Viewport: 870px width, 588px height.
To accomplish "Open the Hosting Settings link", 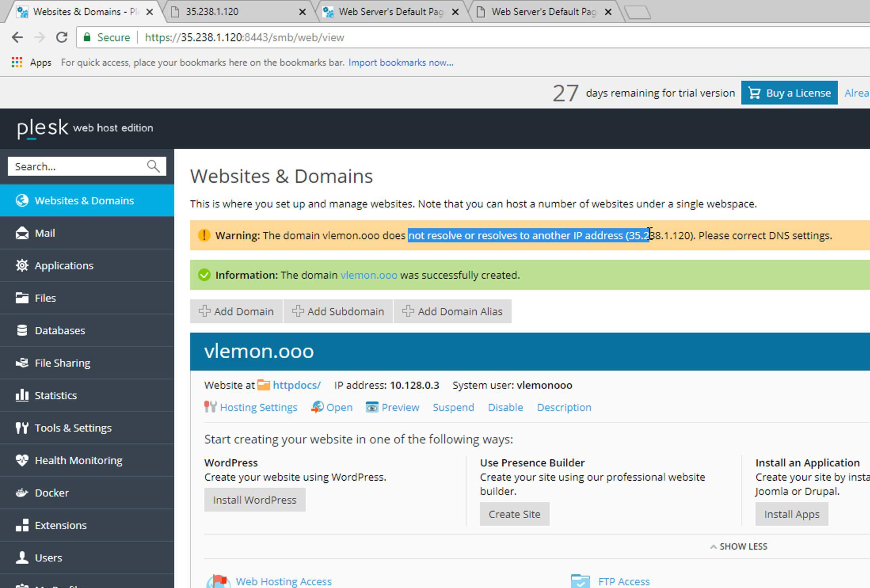I will [258, 407].
